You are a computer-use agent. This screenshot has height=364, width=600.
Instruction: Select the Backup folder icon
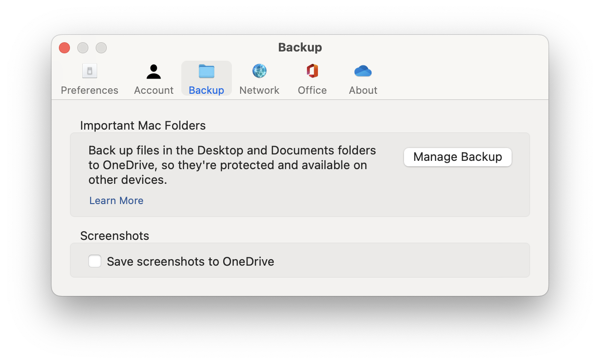207,71
